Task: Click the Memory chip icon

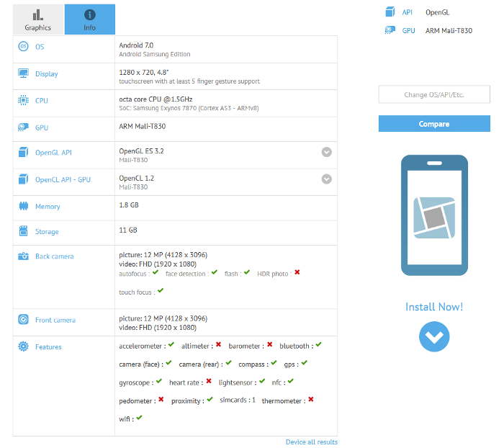Action: (x=23, y=207)
